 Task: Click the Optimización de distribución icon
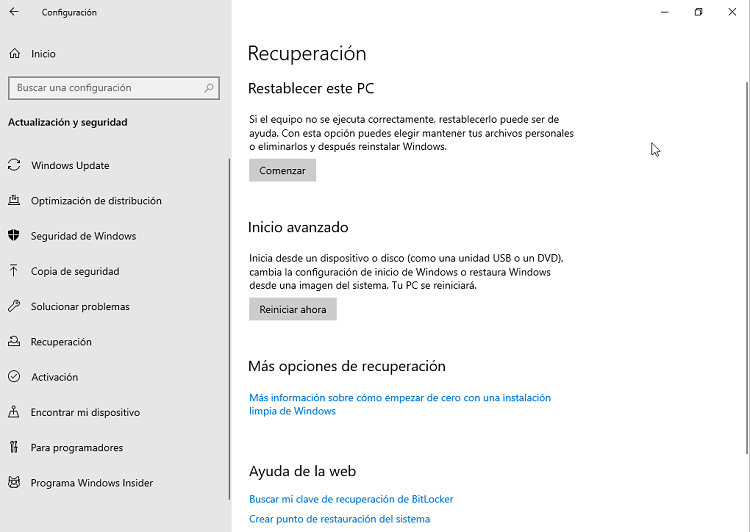14,201
